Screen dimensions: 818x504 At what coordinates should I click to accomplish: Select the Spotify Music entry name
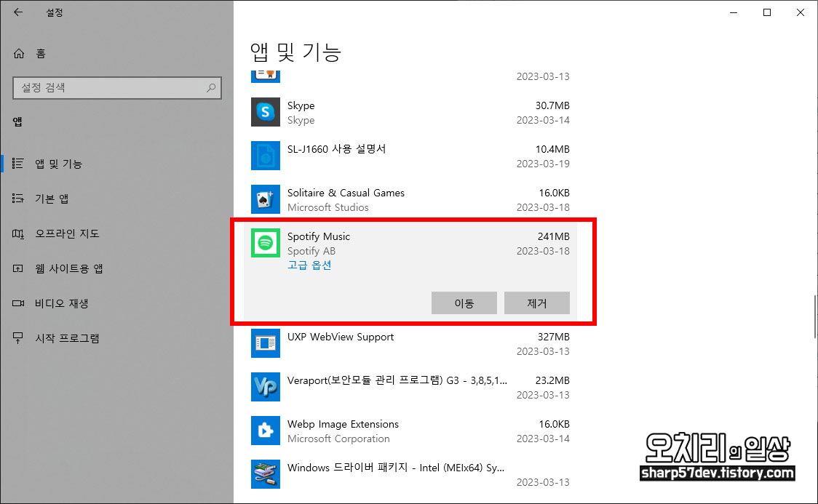tap(319, 236)
